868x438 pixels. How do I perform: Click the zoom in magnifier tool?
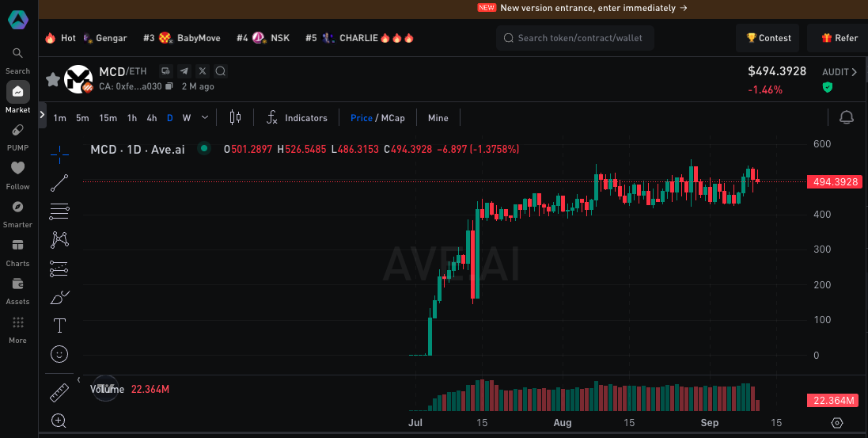[x=59, y=421]
